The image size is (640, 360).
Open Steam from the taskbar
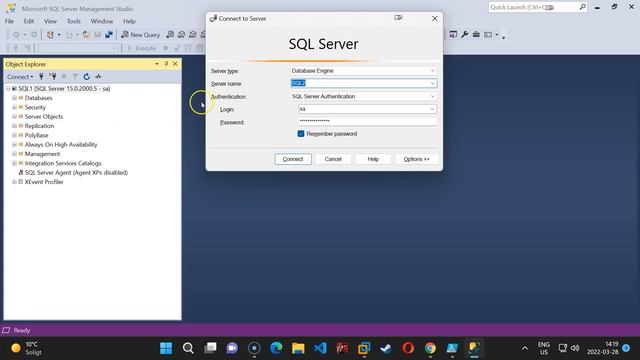point(386,348)
